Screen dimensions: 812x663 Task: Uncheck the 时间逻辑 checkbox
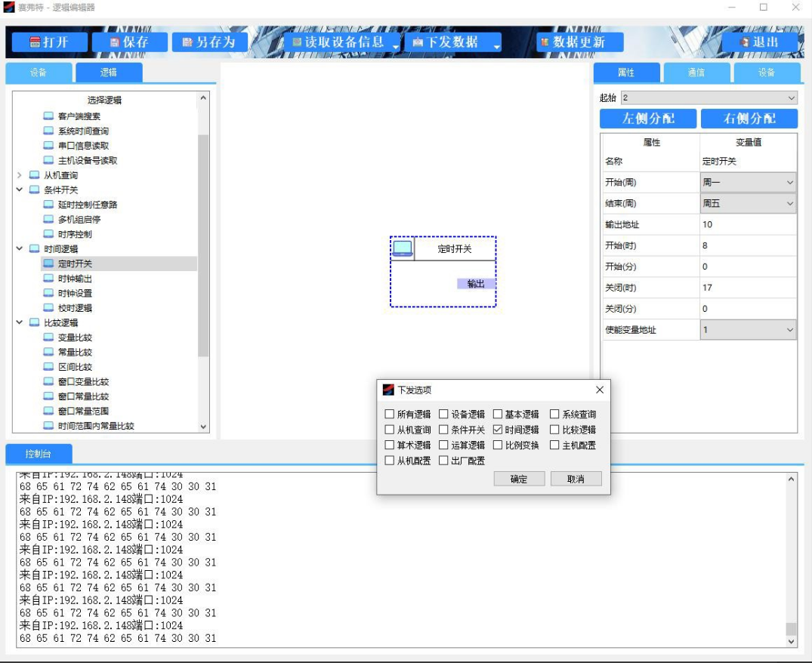[x=498, y=430]
